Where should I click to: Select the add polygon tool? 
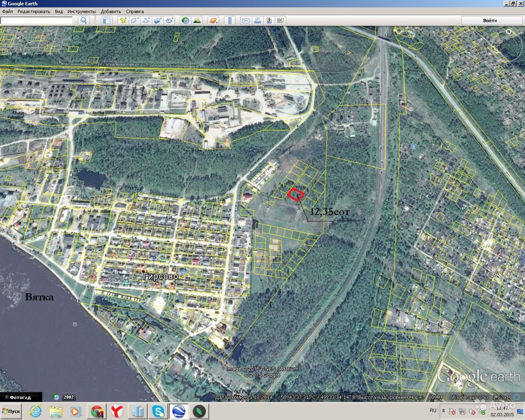[134, 20]
